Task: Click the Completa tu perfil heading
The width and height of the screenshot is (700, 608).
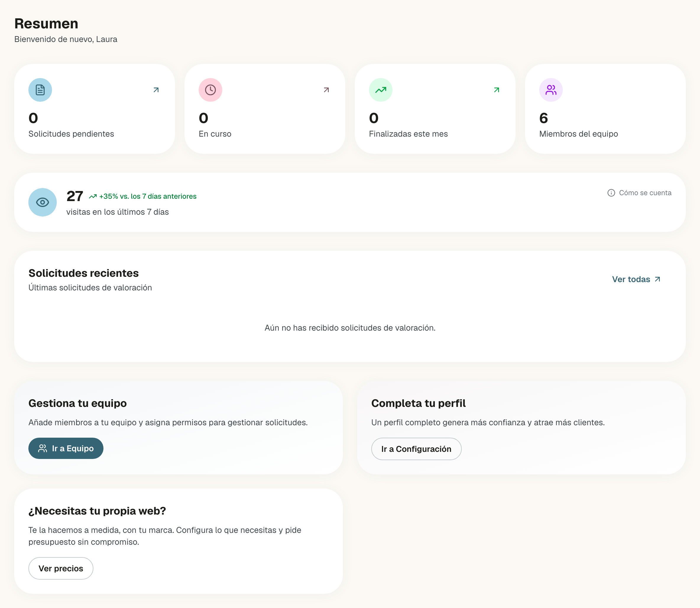Action: [419, 403]
